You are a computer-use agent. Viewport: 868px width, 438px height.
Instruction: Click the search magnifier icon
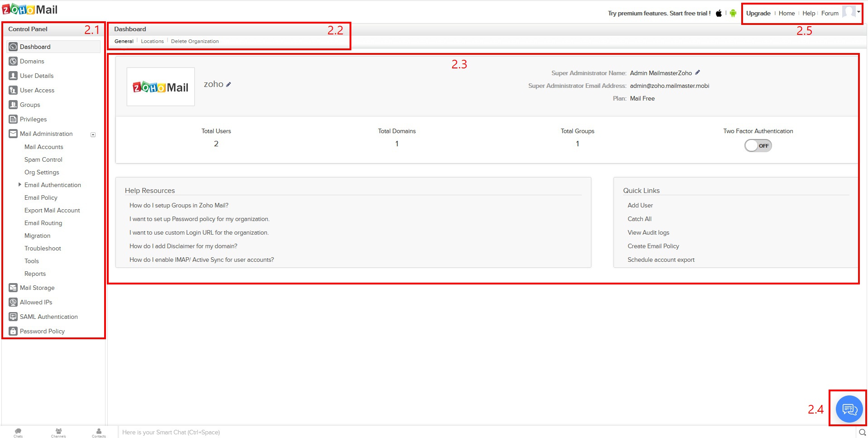(862, 433)
